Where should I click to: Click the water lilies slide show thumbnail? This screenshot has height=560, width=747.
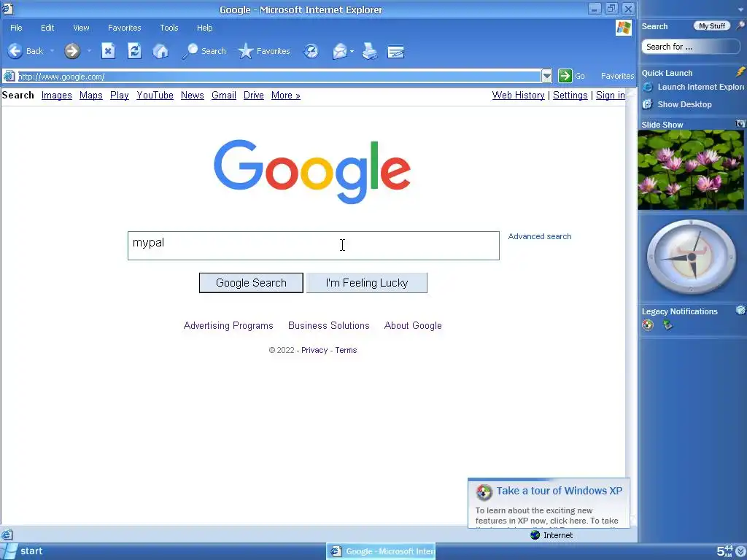pos(691,170)
